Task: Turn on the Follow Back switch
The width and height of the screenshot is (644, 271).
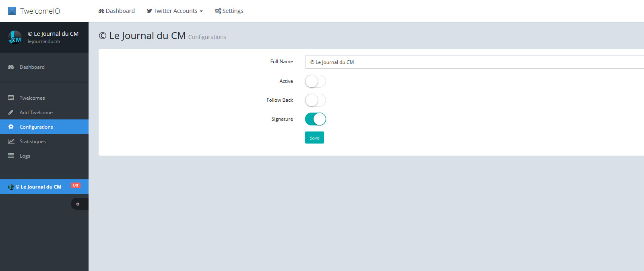Action: click(x=315, y=100)
